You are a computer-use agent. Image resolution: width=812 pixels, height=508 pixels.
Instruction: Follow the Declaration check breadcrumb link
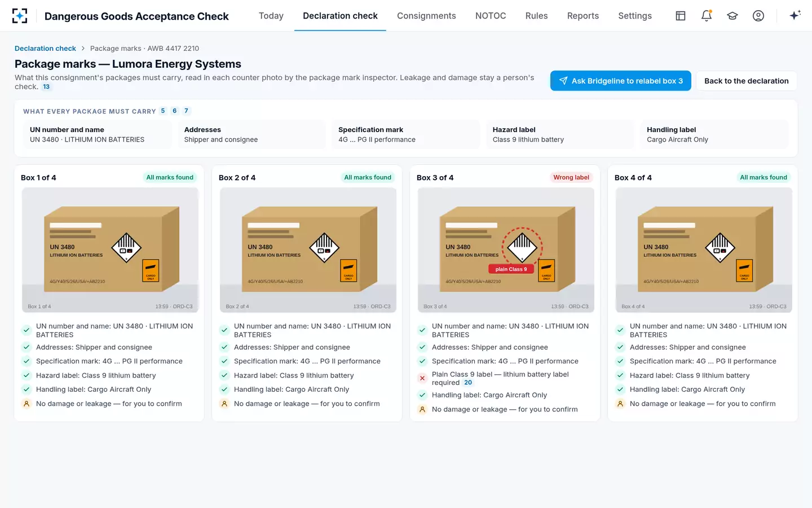click(45, 49)
